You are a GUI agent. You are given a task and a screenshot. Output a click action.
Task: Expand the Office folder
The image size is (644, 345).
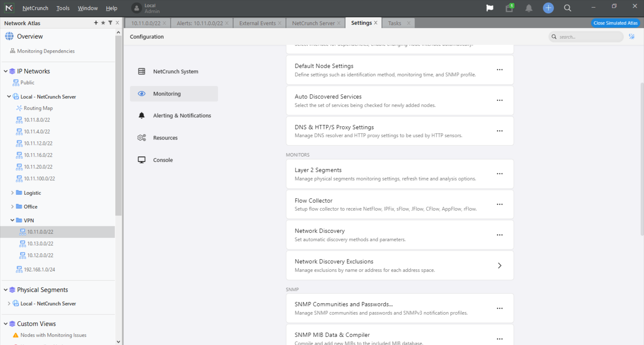[x=12, y=206]
